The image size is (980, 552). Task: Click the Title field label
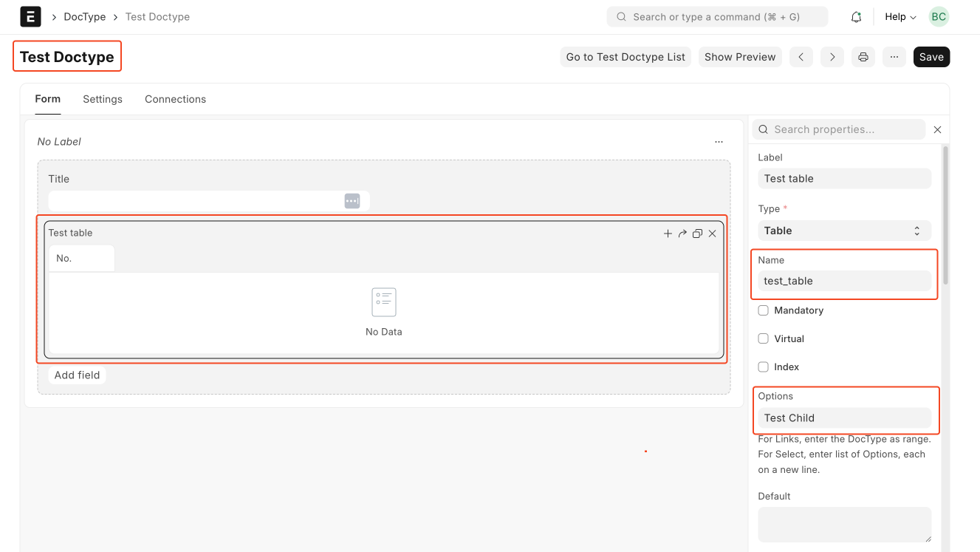(x=59, y=179)
